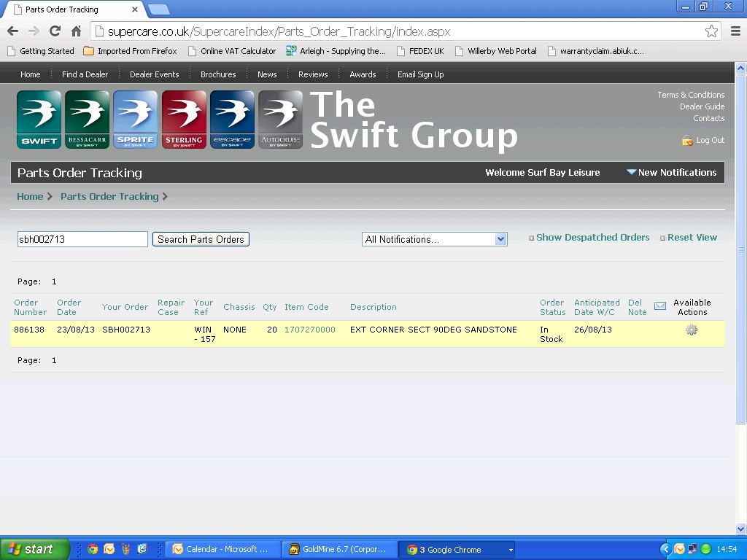747x560 pixels.
Task: Click Search Parts Orders button
Action: pos(201,239)
